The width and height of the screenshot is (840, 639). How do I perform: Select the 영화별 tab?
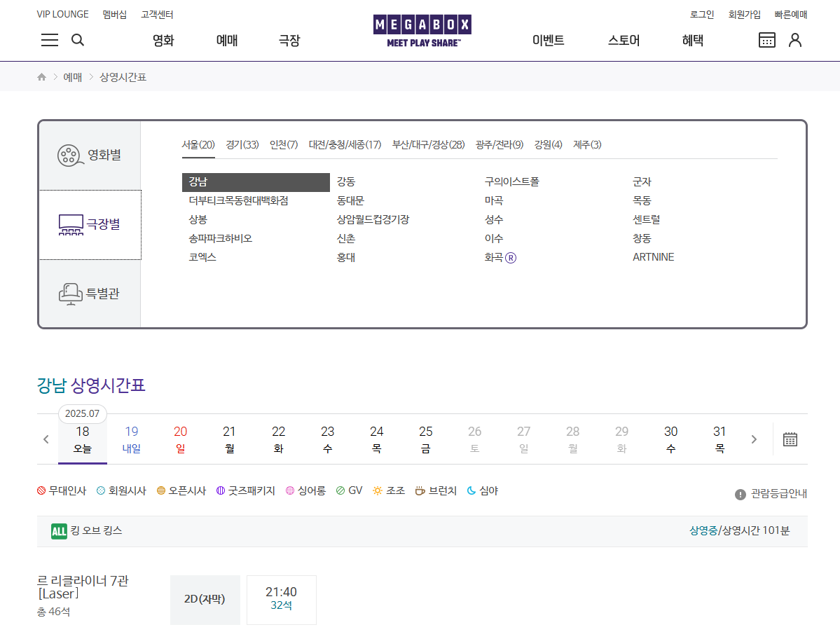pyautogui.click(x=90, y=156)
